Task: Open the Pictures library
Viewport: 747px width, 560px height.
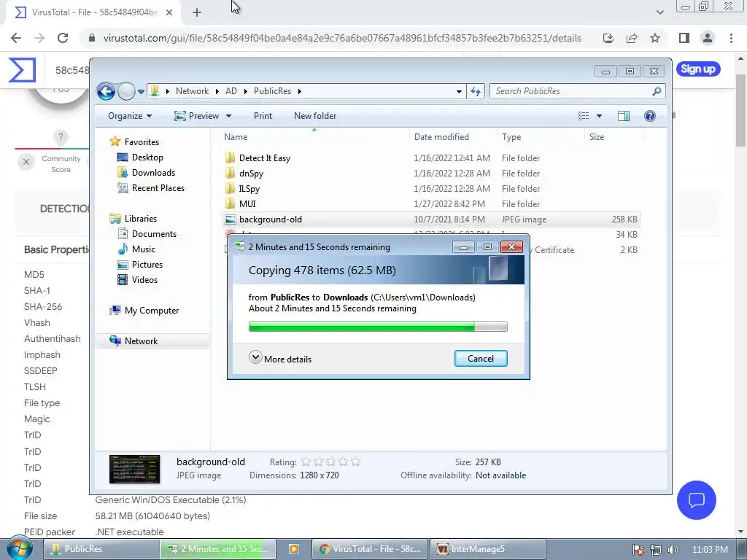Action: point(147,264)
